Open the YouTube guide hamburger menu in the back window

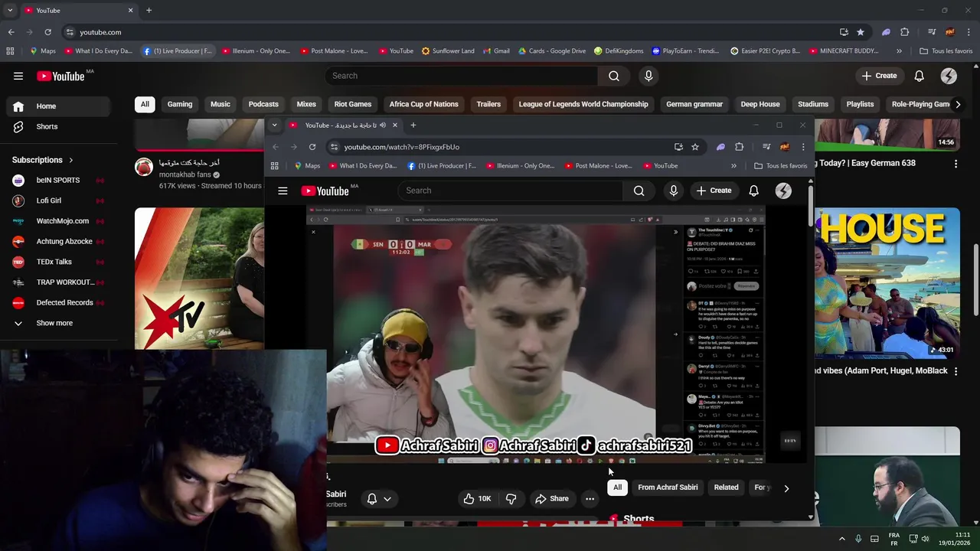coord(18,76)
